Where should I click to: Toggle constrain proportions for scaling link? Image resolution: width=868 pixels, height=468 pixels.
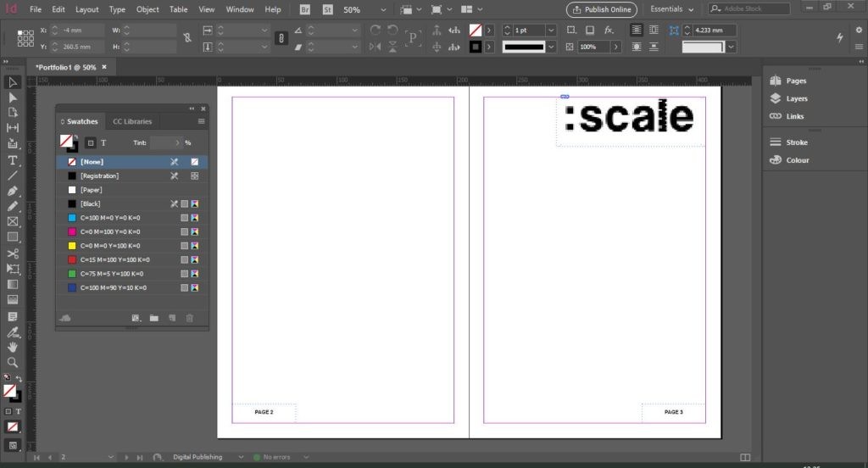pos(281,38)
